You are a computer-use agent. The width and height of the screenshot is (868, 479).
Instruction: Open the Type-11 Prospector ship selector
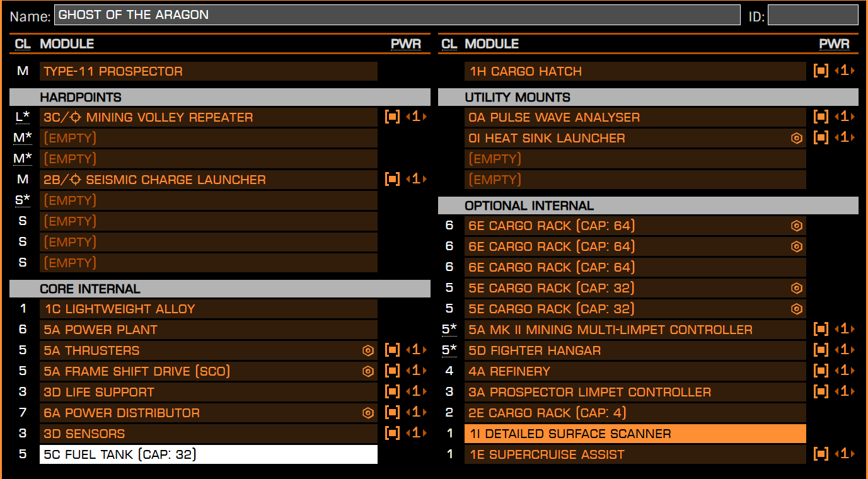tap(208, 71)
